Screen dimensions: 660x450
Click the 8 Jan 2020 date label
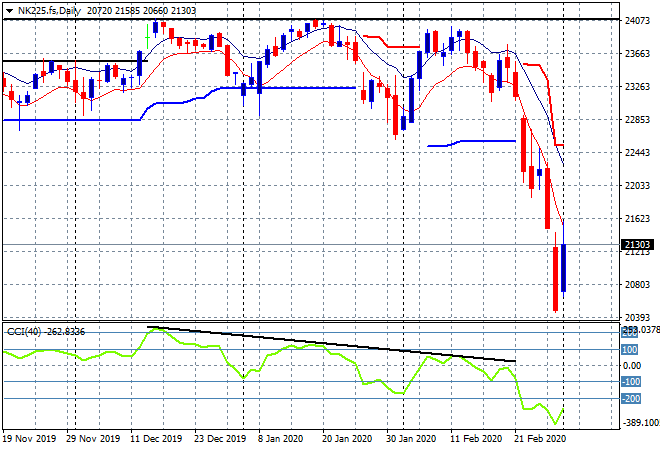[280, 439]
